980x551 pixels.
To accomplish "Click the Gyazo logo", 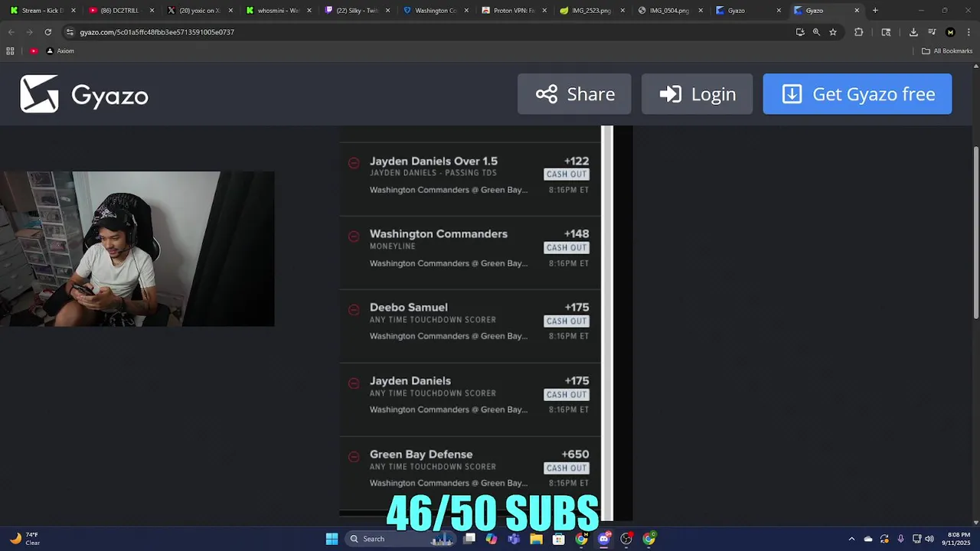I will (x=84, y=94).
